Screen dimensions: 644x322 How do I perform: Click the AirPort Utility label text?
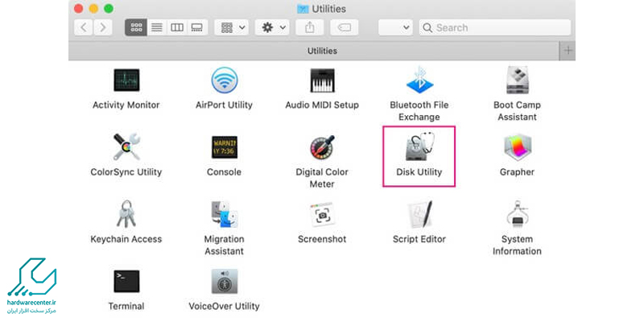pyautogui.click(x=225, y=105)
